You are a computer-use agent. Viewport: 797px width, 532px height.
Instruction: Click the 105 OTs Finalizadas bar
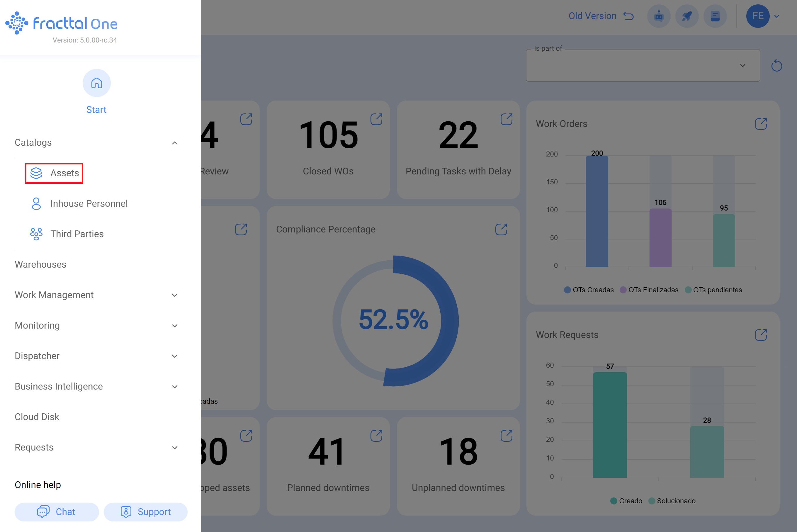[x=660, y=237]
